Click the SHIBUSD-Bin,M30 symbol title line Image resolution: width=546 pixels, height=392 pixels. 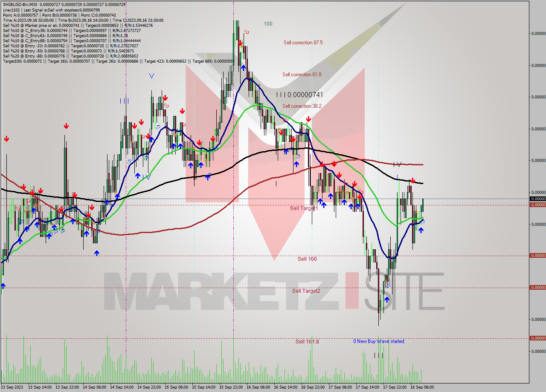64,4
